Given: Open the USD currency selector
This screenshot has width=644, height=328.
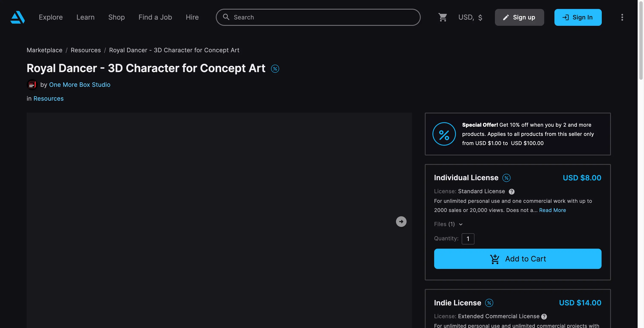Looking at the screenshot, I should pyautogui.click(x=470, y=17).
